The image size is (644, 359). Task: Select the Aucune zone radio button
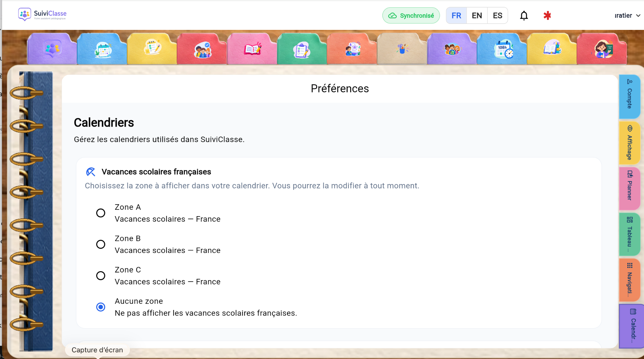101,307
